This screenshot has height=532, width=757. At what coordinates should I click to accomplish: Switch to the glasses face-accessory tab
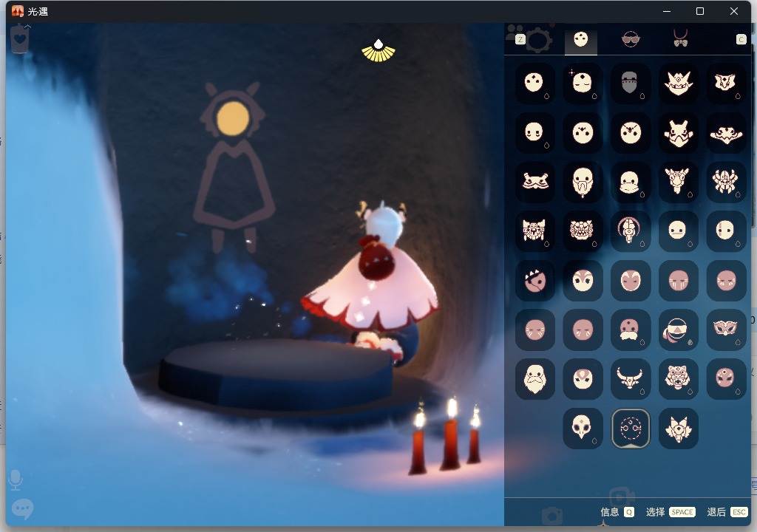[631, 39]
